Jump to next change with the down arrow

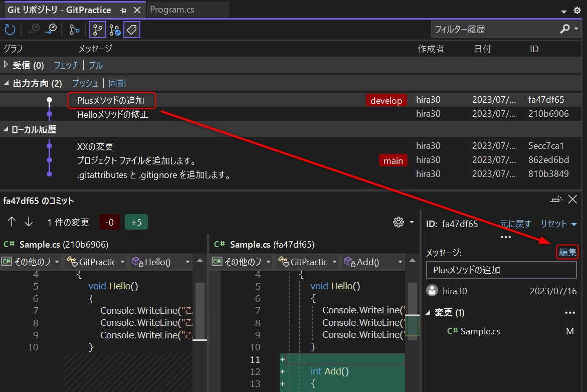pos(29,221)
